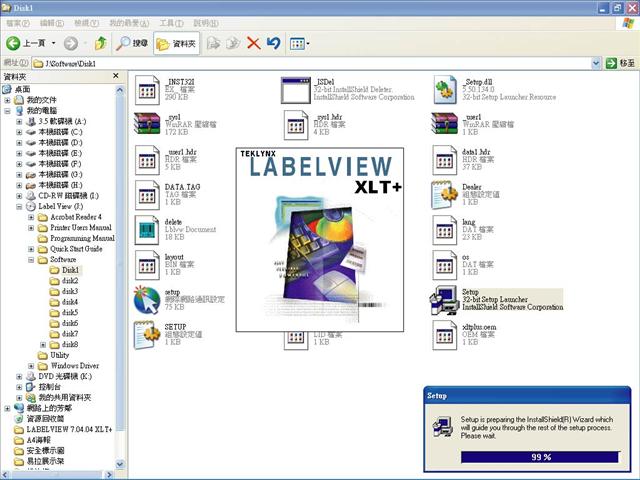Screen dimensions: 640x480
Task: Select the os DAT file icon
Action: tap(444, 265)
